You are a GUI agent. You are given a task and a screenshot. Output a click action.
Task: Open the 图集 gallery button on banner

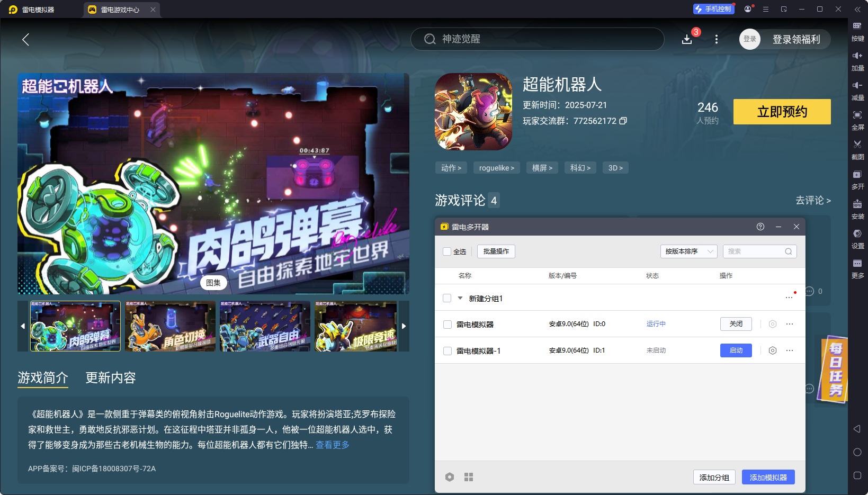[213, 283]
